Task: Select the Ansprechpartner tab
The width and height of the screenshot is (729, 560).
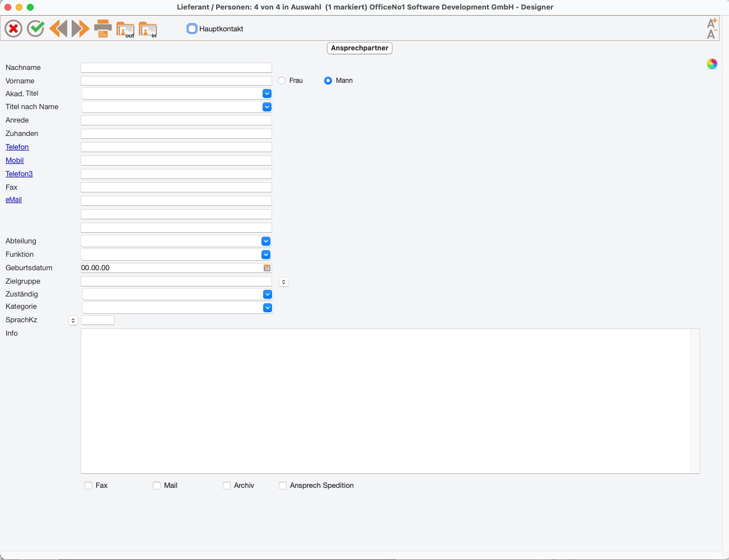Action: 359,48
